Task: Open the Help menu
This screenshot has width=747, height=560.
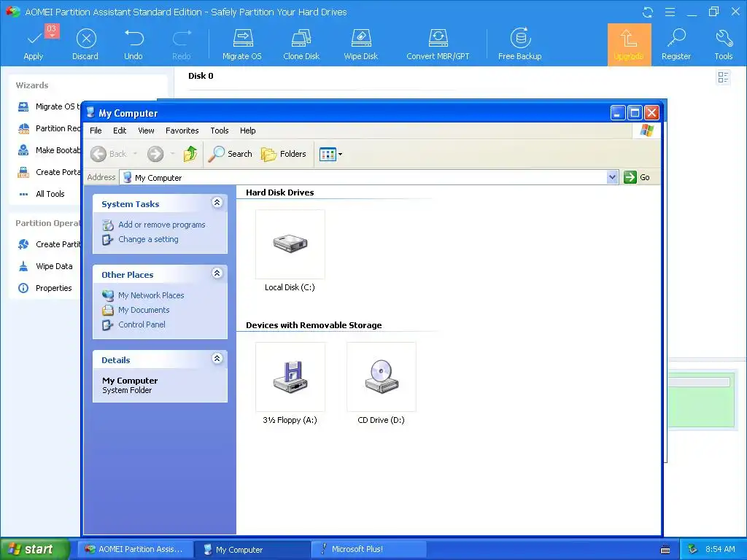Action: pyautogui.click(x=248, y=131)
